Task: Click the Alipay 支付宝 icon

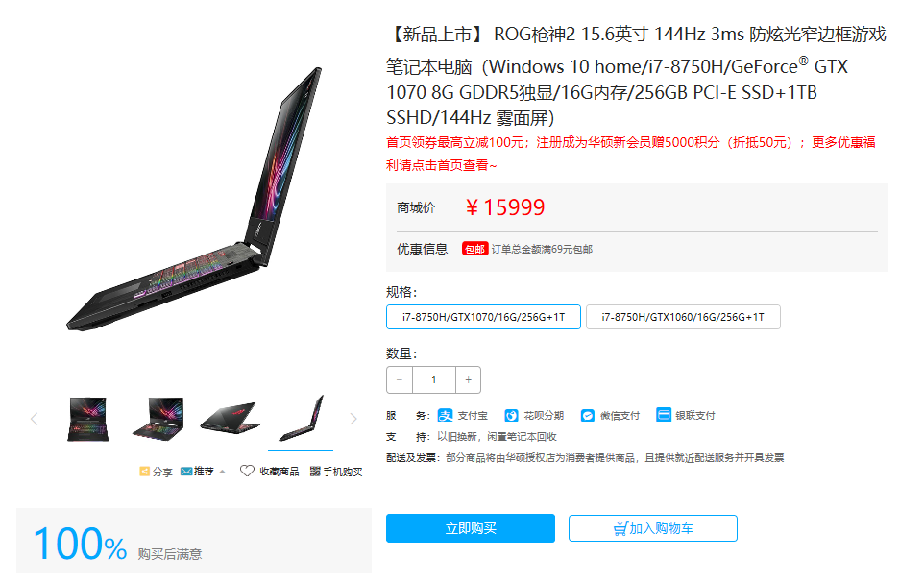Action: [445, 415]
